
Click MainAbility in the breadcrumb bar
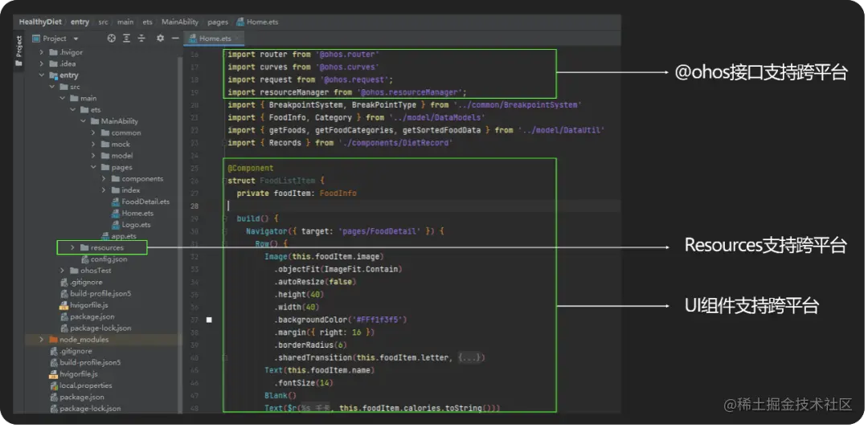[x=180, y=22]
